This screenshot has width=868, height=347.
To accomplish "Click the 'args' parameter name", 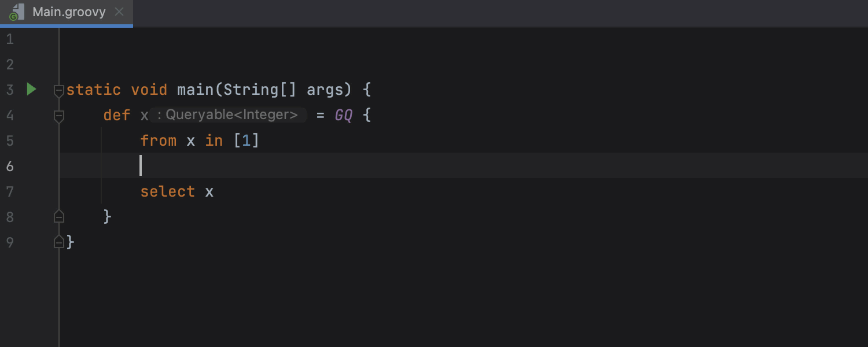I will click(325, 90).
